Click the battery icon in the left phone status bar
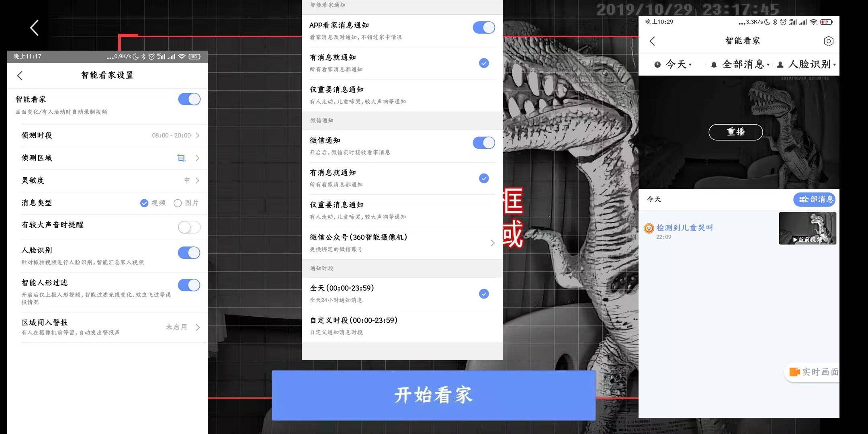This screenshot has height=434, width=868. click(x=195, y=57)
